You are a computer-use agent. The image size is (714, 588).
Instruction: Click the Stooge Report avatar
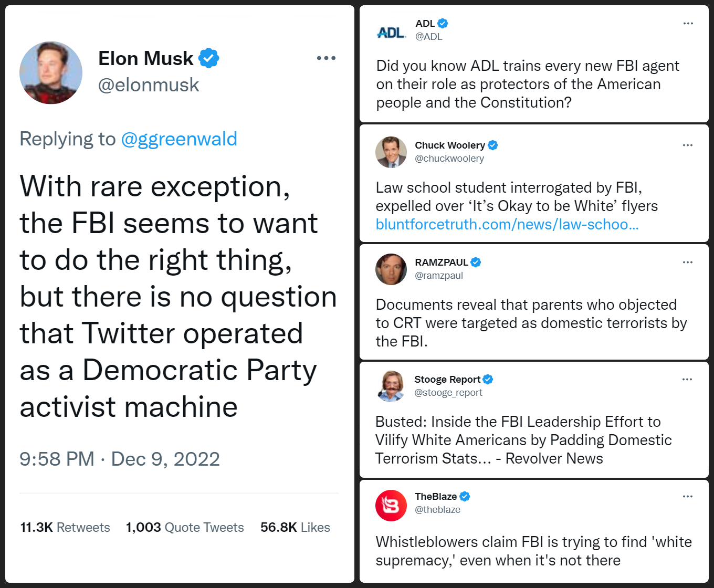point(391,386)
